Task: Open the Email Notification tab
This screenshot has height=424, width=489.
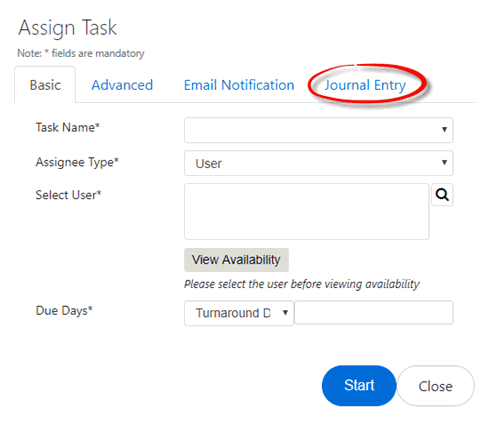Action: [x=239, y=85]
